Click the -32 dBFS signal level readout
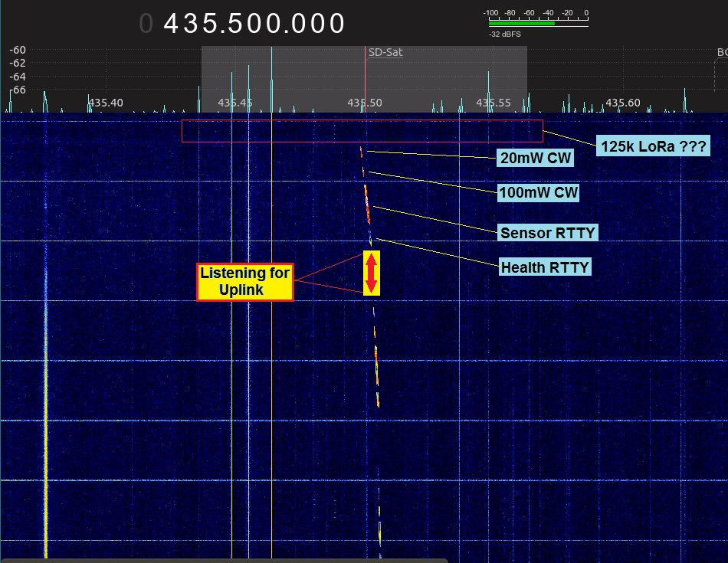Viewport: 728px width, 563px height. pyautogui.click(x=505, y=34)
